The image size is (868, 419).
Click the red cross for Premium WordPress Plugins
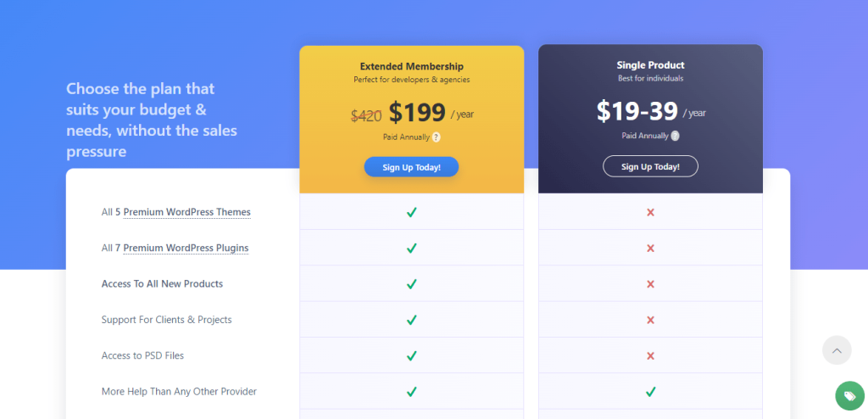(650, 249)
